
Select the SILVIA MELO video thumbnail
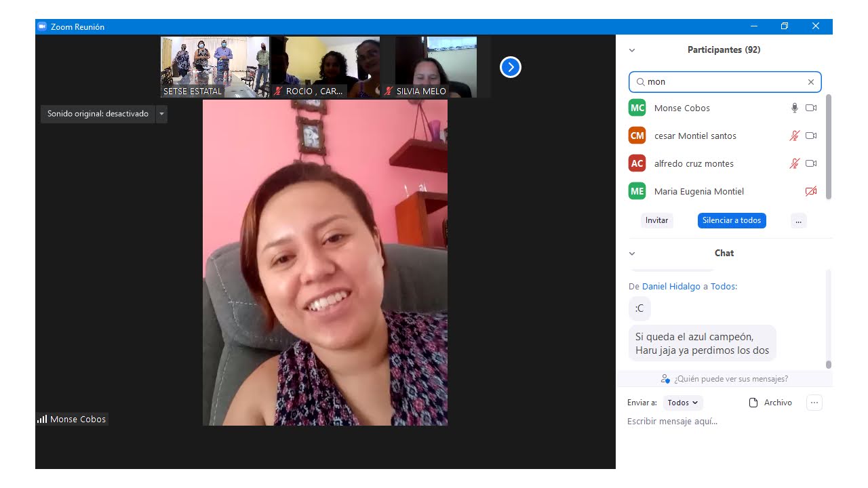click(x=436, y=67)
